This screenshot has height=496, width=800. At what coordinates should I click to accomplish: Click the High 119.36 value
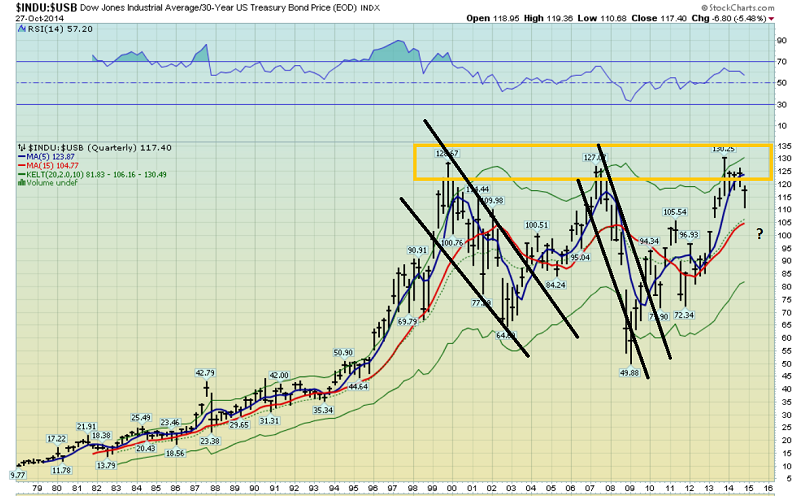click(548, 18)
